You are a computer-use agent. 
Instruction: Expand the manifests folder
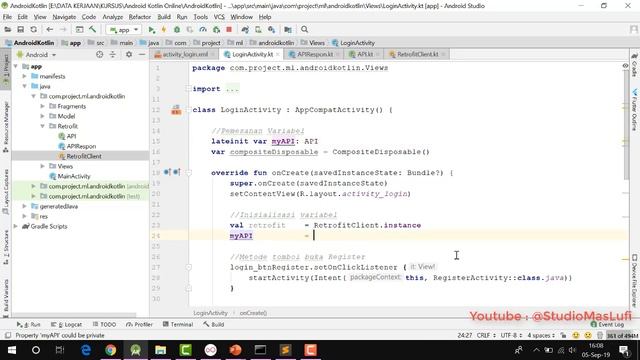coord(24,76)
